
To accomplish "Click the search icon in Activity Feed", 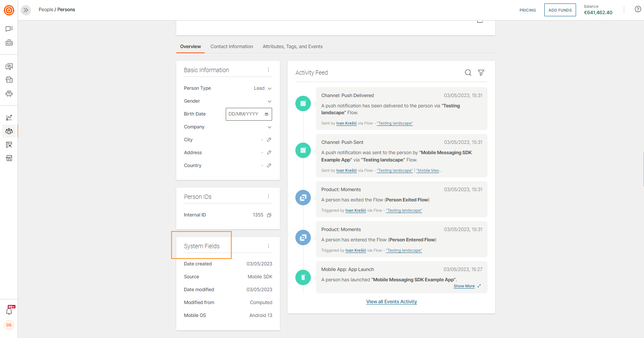I will [x=468, y=73].
